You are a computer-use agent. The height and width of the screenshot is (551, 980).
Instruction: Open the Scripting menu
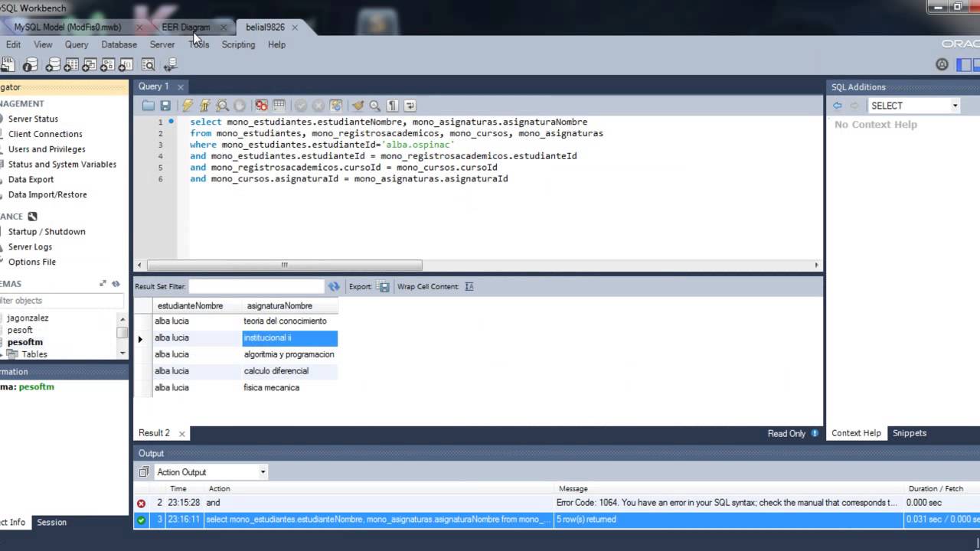[x=238, y=44]
